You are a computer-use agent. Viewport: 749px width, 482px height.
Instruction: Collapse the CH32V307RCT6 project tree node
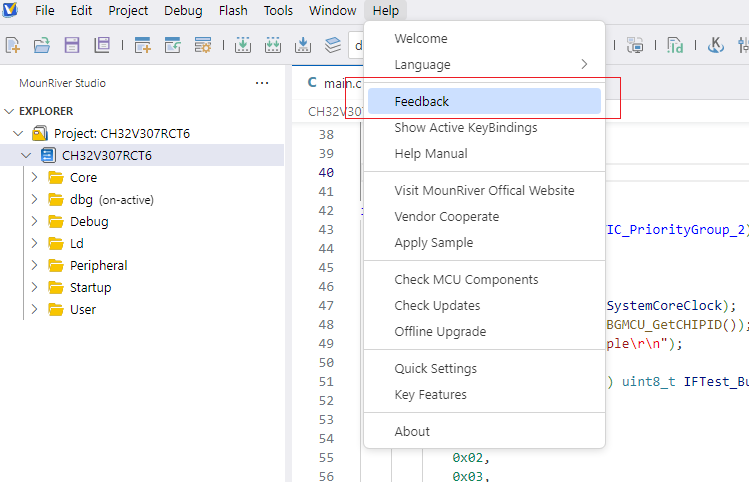pos(26,155)
